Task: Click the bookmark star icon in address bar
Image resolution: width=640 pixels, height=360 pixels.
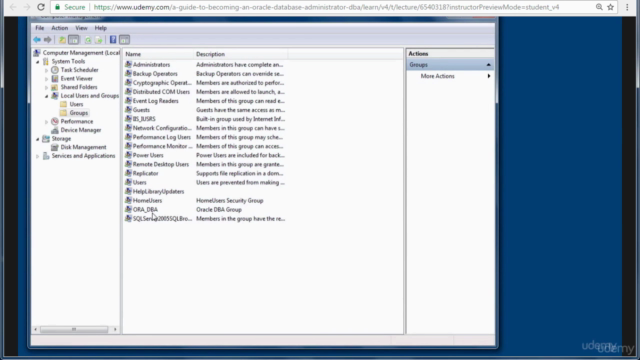Action: point(611,7)
